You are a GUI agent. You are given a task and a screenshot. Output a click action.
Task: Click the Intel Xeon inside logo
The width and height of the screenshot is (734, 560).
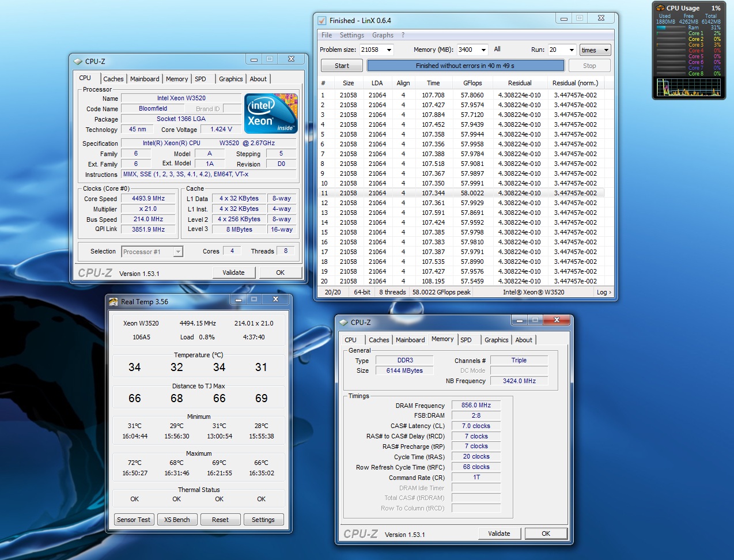271,113
